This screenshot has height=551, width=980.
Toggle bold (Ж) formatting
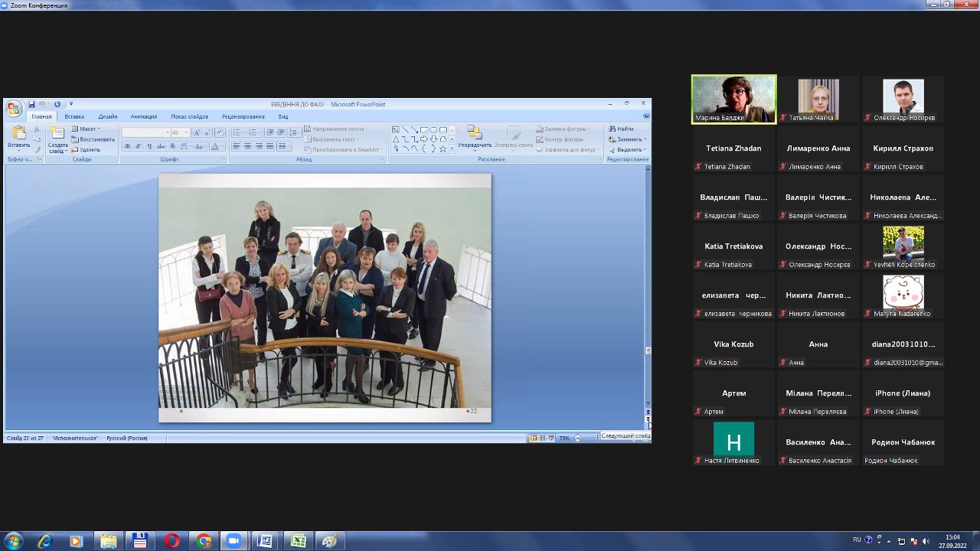pos(127,146)
